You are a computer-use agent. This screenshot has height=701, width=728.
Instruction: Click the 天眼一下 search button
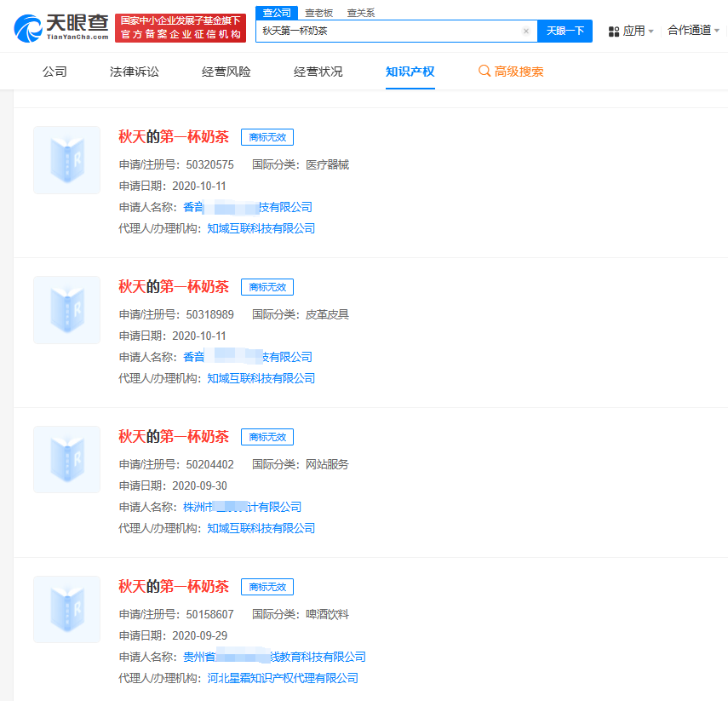(565, 31)
